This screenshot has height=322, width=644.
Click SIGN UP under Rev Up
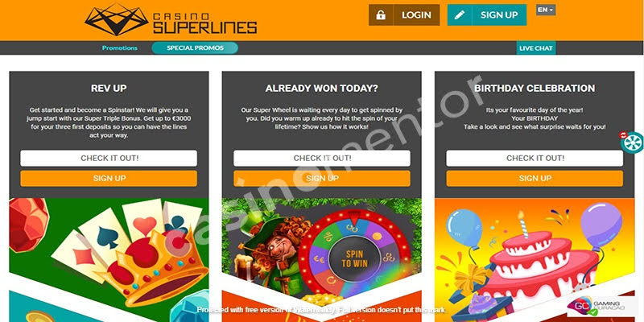[109, 179]
